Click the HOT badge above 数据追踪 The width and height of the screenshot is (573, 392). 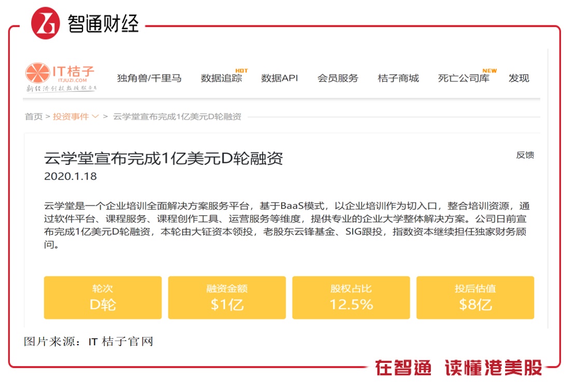coord(242,71)
